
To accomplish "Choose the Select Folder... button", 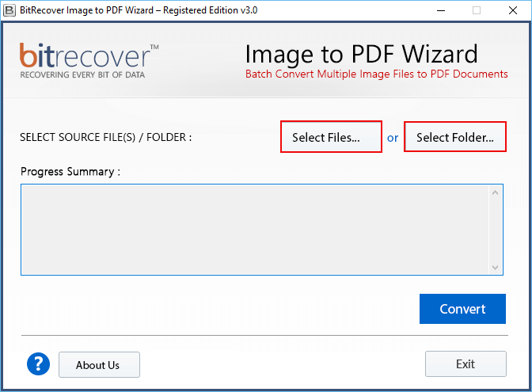I will [x=455, y=137].
